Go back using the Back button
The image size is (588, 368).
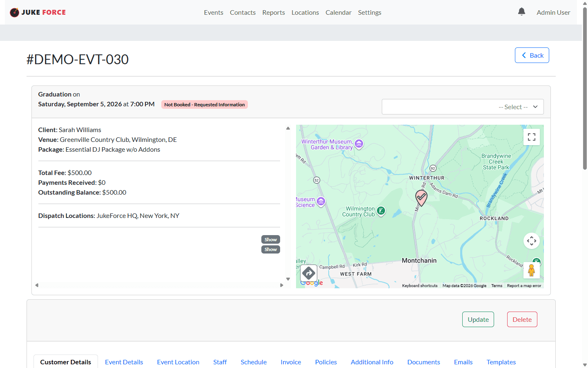pos(532,55)
